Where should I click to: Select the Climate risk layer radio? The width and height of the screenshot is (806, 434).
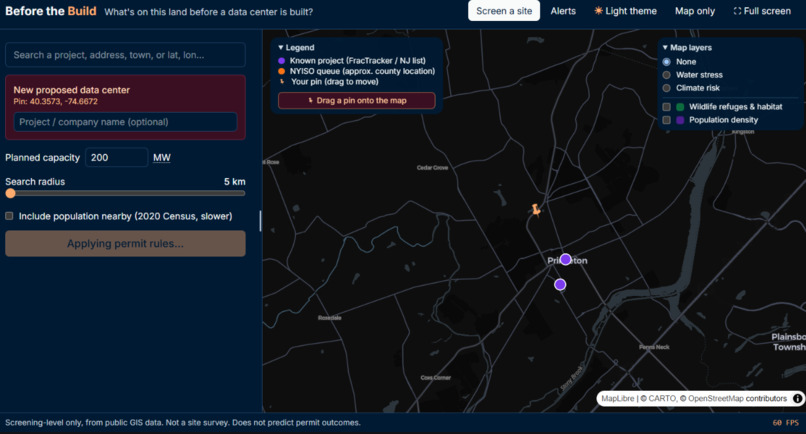point(667,88)
